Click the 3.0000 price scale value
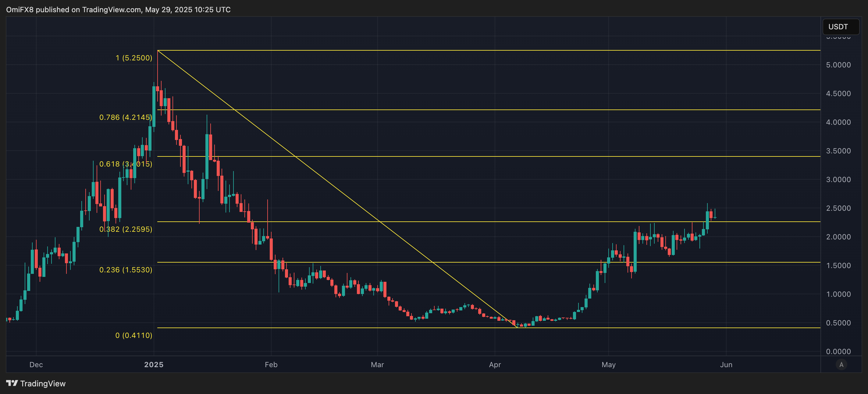This screenshot has width=868, height=394. click(x=838, y=179)
